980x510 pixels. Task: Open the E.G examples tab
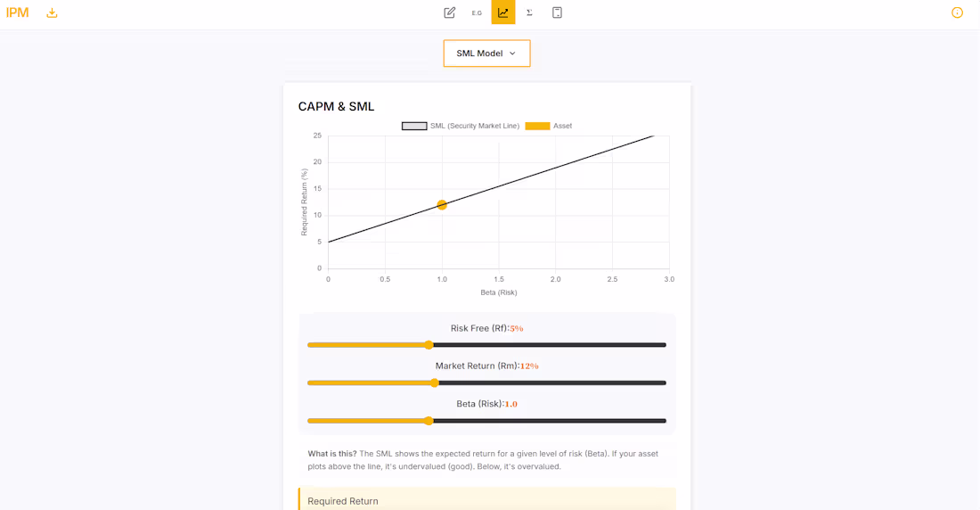point(477,12)
